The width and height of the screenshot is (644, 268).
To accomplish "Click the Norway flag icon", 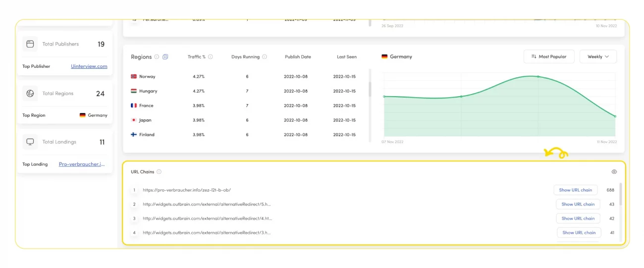I will tap(134, 77).
